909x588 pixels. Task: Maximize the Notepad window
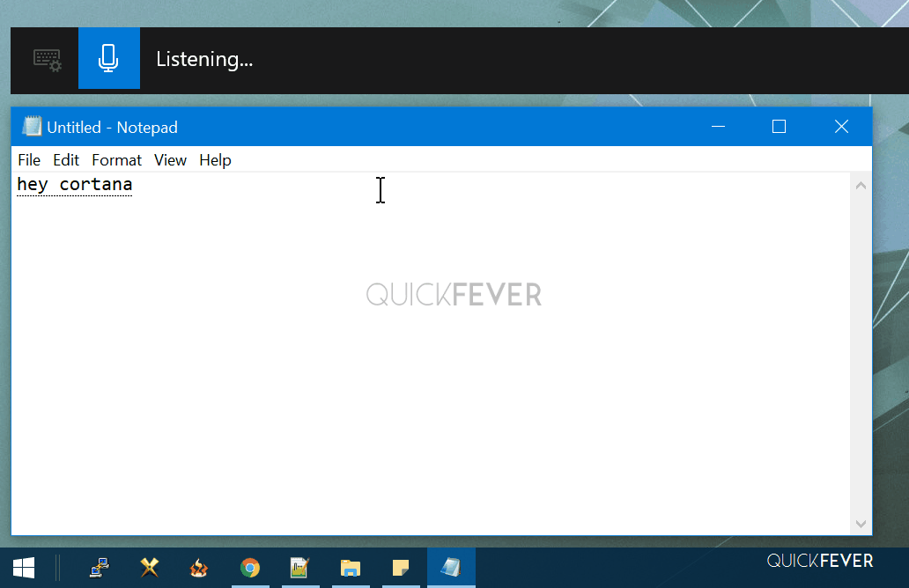coord(780,126)
